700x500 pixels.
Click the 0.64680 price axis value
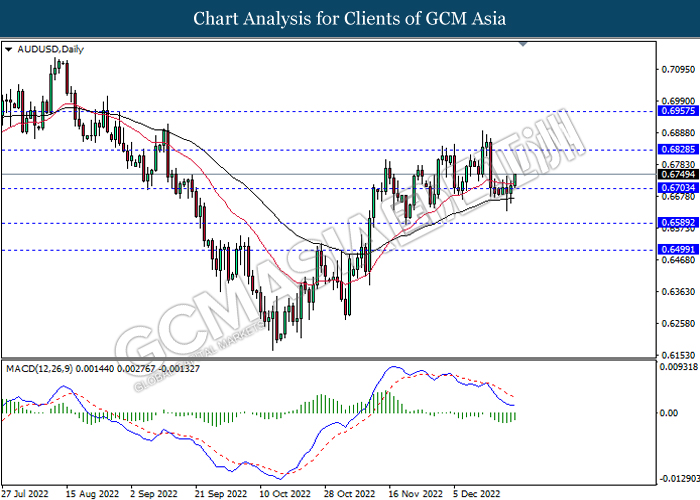tap(678, 260)
